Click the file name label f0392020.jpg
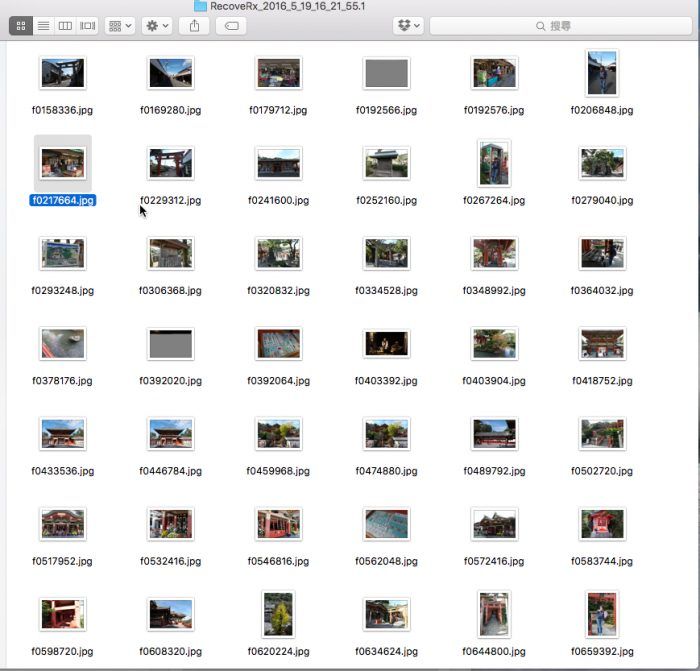Viewport: 700px width, 671px height. pos(171,381)
